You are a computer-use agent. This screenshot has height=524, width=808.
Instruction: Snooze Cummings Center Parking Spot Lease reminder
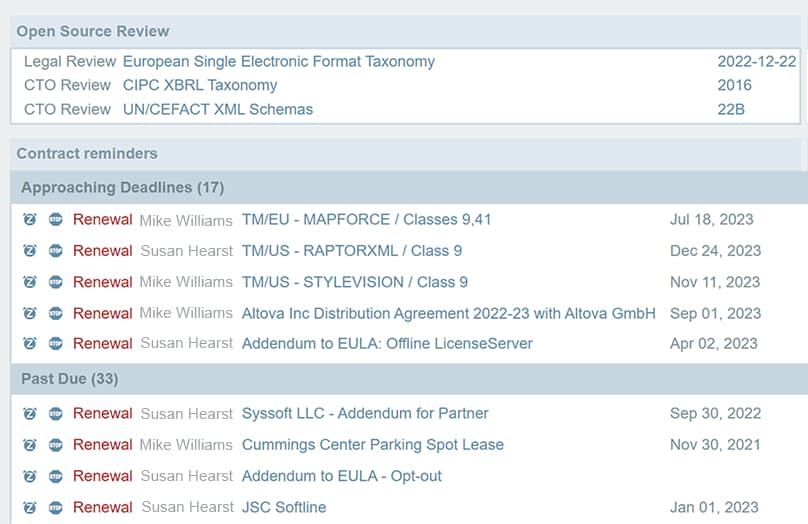click(30, 445)
